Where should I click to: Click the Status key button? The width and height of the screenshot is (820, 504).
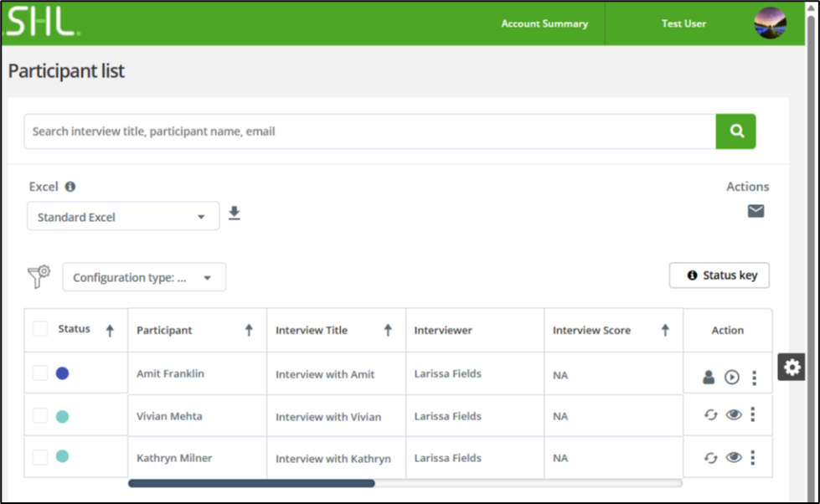719,275
